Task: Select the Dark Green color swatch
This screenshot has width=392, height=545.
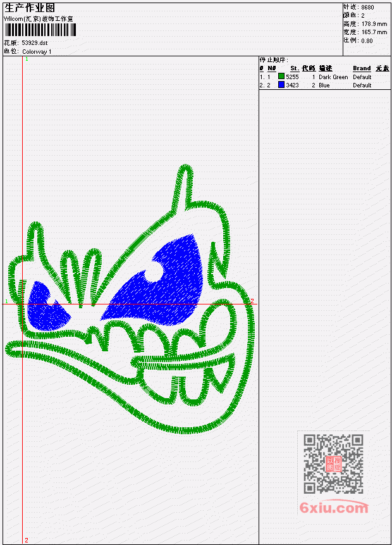Action: click(281, 77)
